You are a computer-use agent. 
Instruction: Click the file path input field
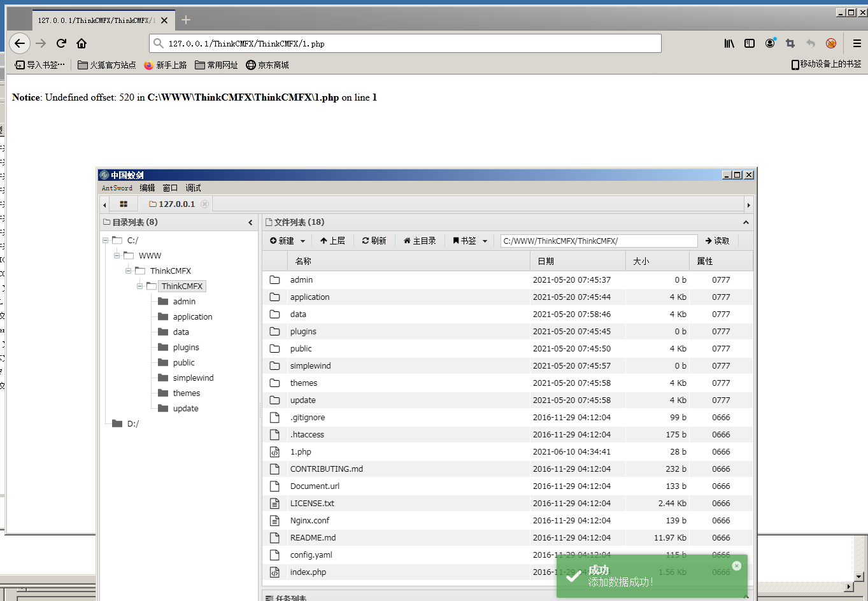tap(599, 241)
